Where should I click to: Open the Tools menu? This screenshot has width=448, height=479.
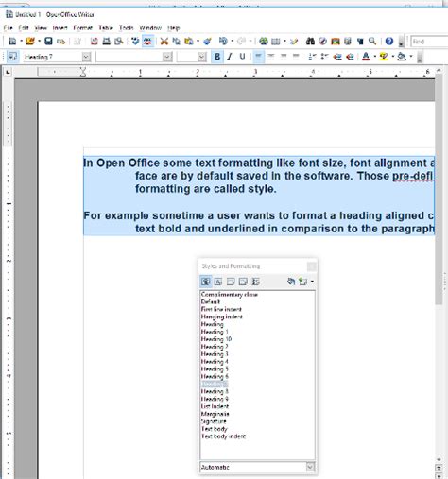pos(126,27)
